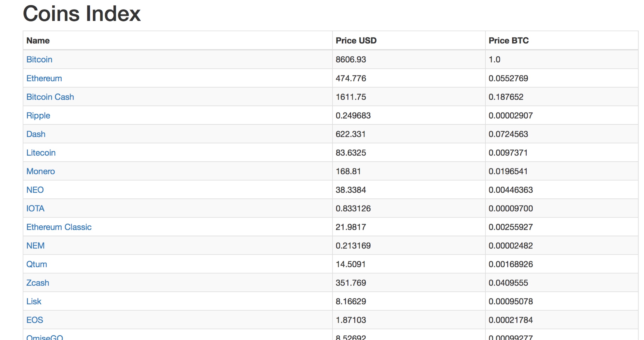The image size is (644, 340).
Task: Click the Ethereum link
Action: pyautogui.click(x=44, y=78)
